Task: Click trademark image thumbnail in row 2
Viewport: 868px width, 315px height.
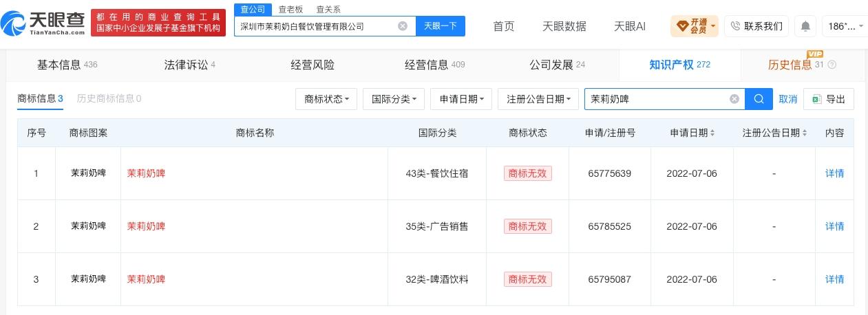Action: (x=88, y=226)
